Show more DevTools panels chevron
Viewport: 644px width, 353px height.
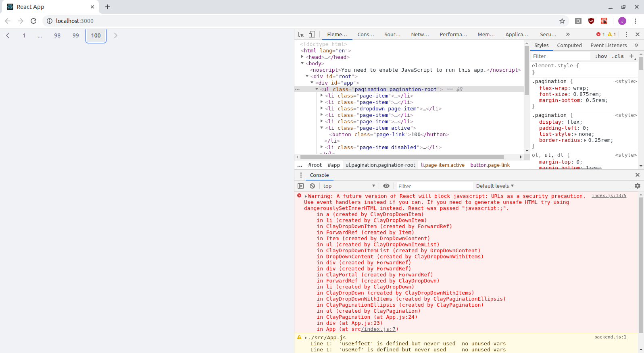tap(568, 35)
